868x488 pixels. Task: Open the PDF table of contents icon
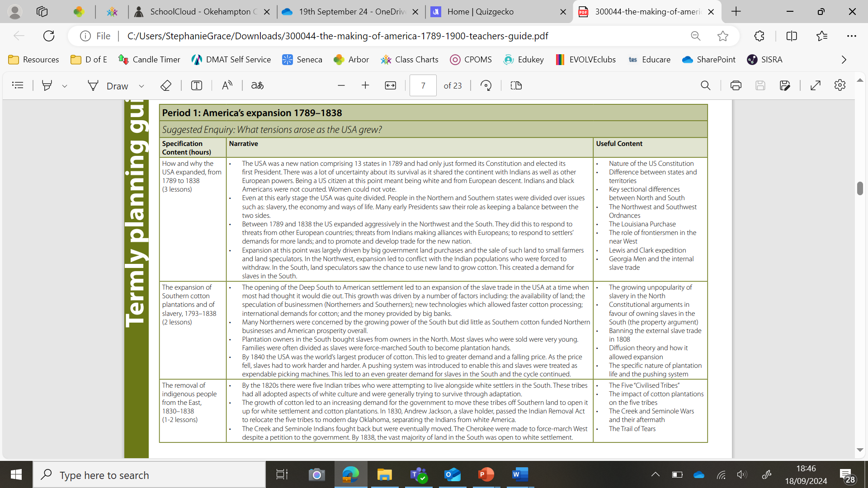(18, 85)
